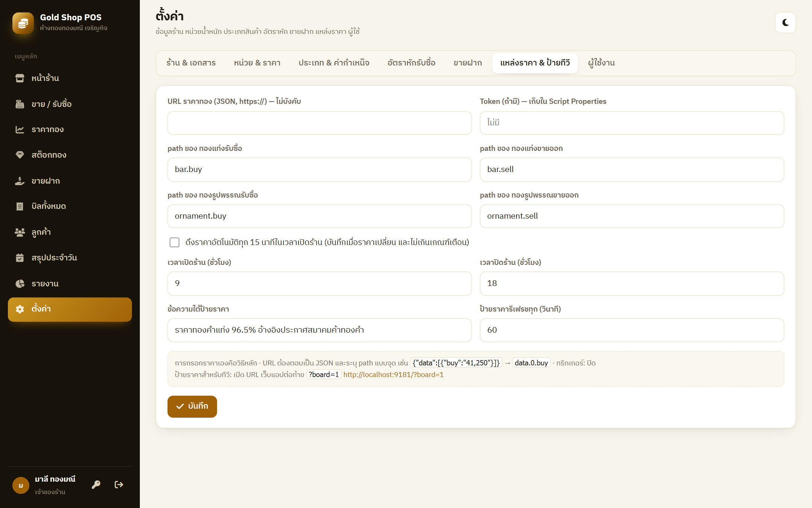Image resolution: width=812 pixels, height=508 pixels.
Task: Click the user name มาลี ทองมณี
Action: [55, 479]
